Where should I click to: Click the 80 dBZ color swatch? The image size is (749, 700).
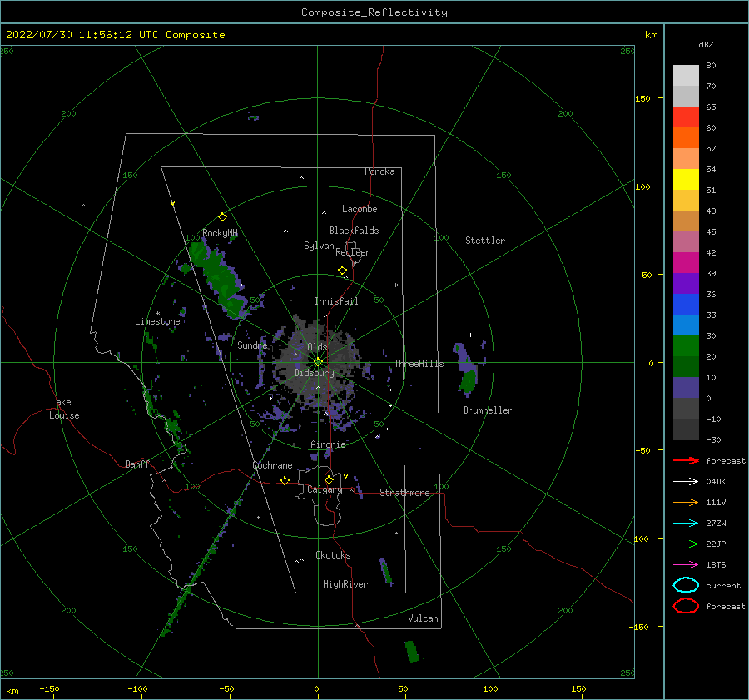click(686, 75)
